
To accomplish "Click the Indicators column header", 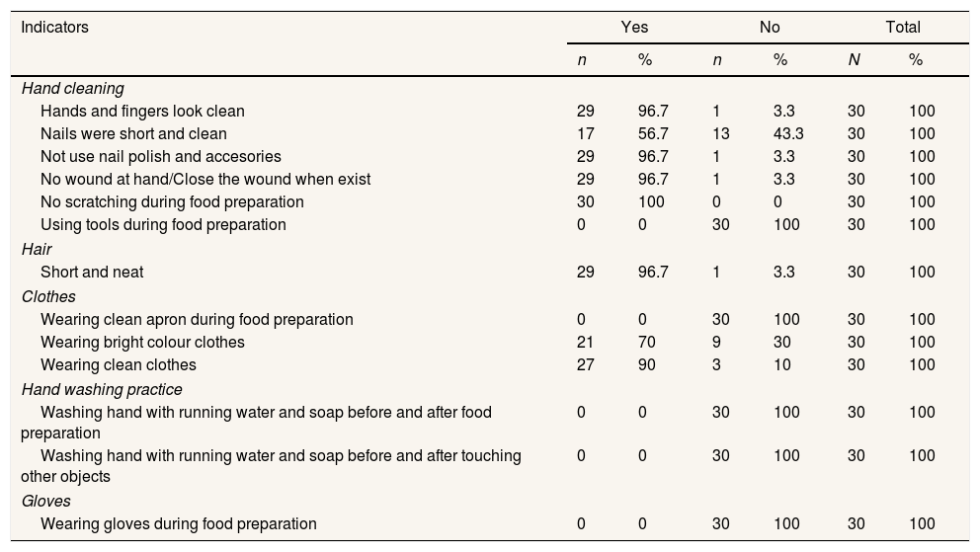I will point(55,28).
